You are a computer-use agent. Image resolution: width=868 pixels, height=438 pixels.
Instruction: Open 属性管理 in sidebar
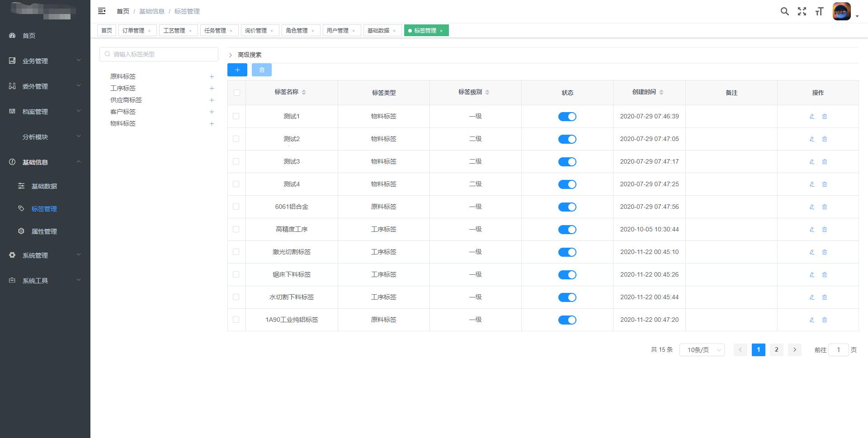coord(45,231)
